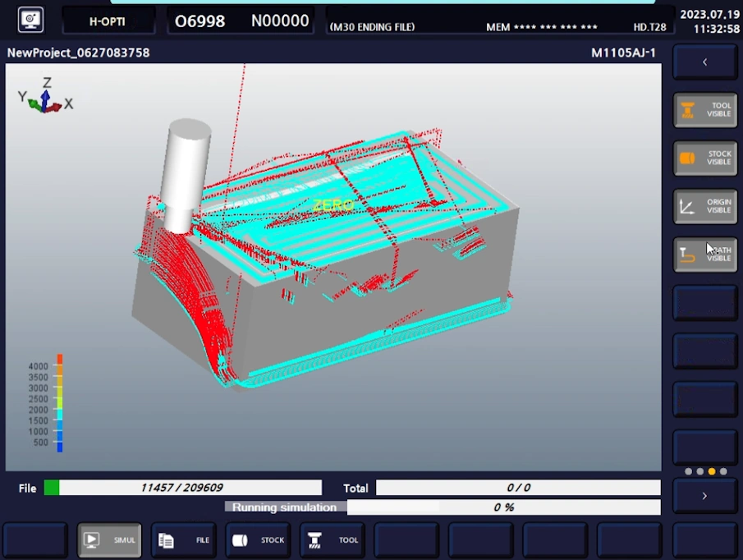Toggle the Tool Visible button
The image size is (743, 560).
[x=705, y=110]
